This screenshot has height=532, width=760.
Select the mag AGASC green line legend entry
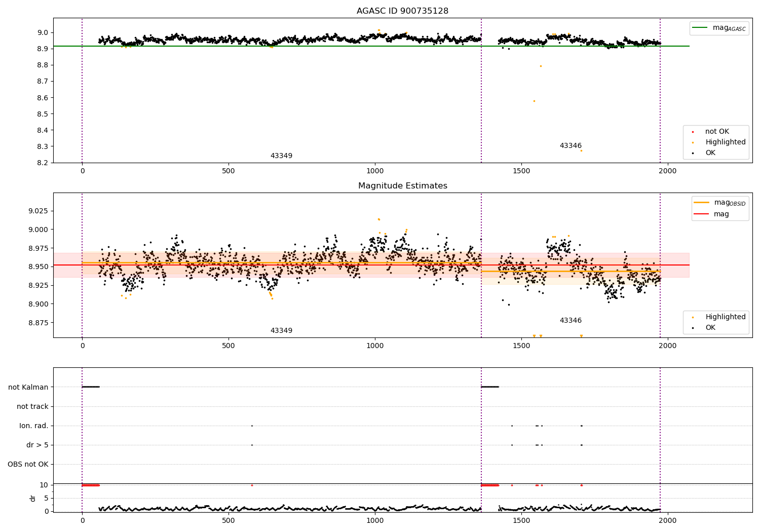click(x=719, y=28)
